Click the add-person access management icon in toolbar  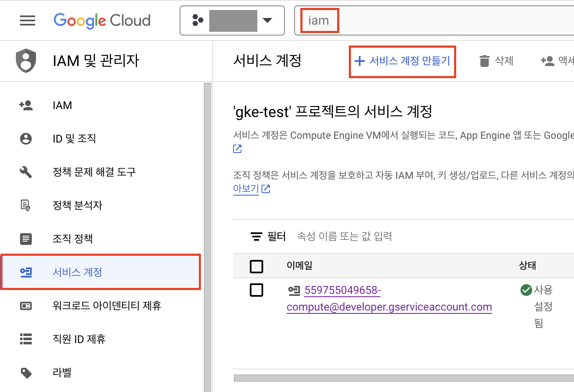tap(547, 61)
